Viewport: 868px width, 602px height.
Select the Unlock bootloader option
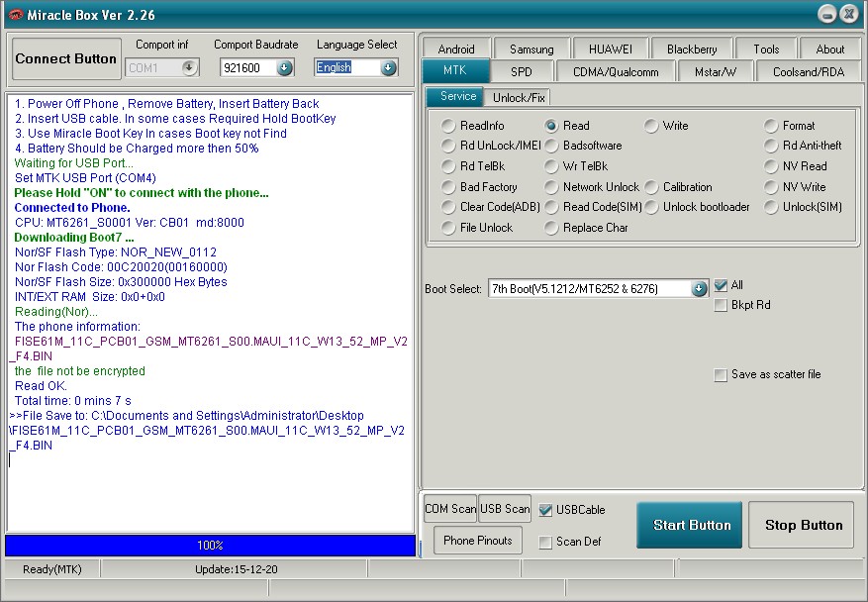650,207
